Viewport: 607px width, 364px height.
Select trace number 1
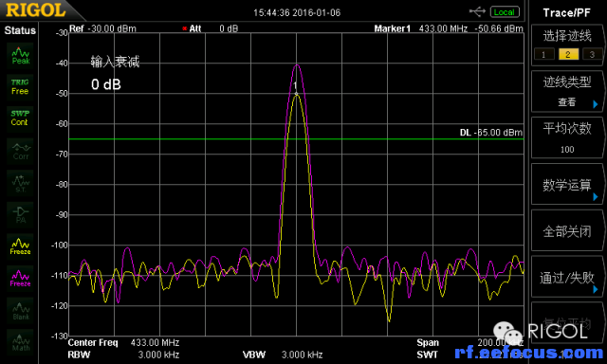pyautogui.click(x=543, y=55)
